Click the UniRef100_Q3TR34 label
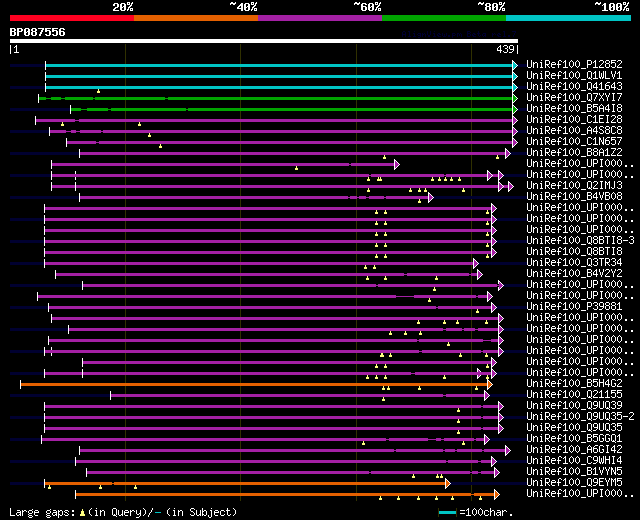640x520 pixels. 574,262
